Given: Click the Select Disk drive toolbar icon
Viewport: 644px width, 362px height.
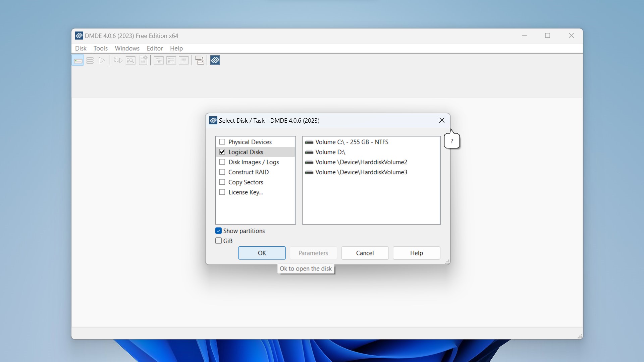Looking at the screenshot, I should [x=78, y=61].
